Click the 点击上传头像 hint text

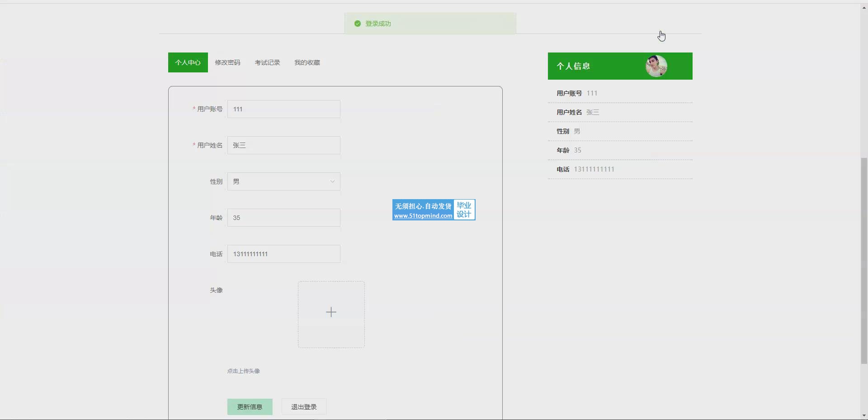pos(243,371)
